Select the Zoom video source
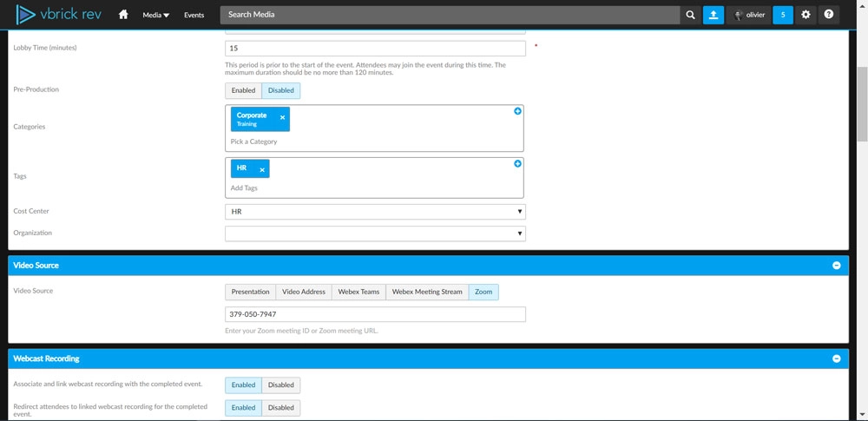Viewport: 868px width, 421px height. 483,292
